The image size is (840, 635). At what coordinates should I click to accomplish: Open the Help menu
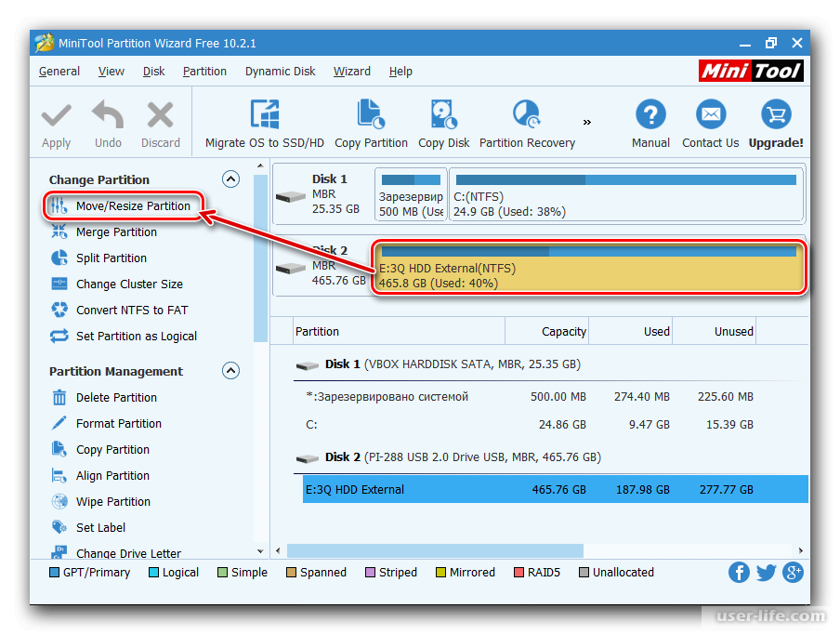pos(400,72)
